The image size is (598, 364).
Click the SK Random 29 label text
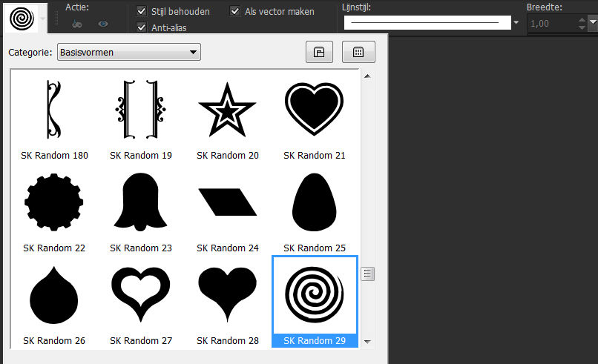tap(315, 341)
